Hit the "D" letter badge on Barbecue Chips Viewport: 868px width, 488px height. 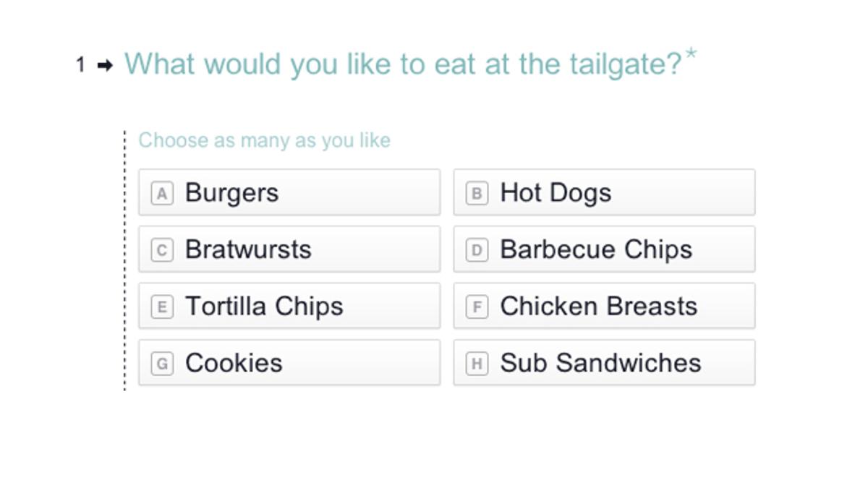[x=477, y=250]
